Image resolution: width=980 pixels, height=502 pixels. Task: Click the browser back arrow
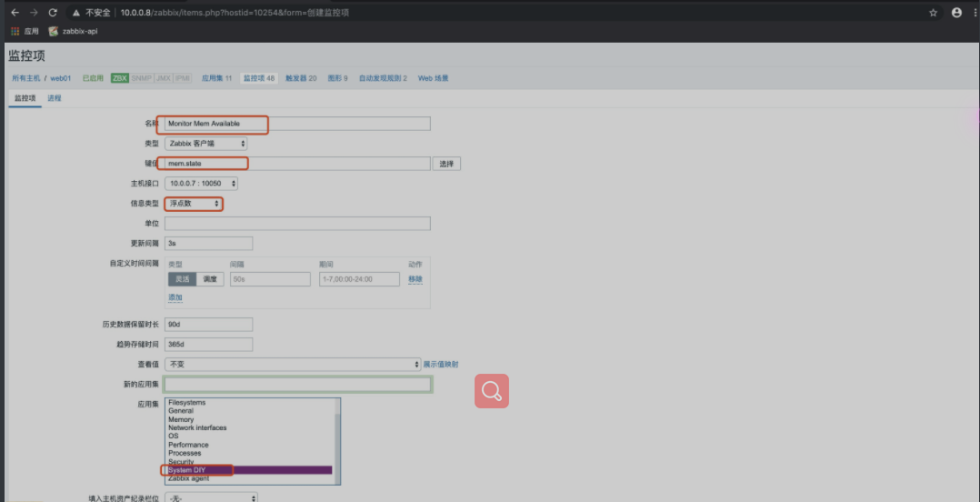[x=15, y=13]
